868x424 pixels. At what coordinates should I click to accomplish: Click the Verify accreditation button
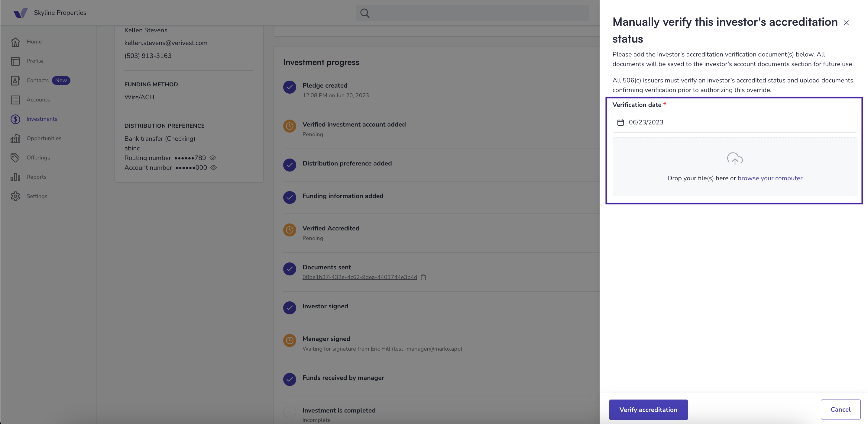(x=648, y=410)
